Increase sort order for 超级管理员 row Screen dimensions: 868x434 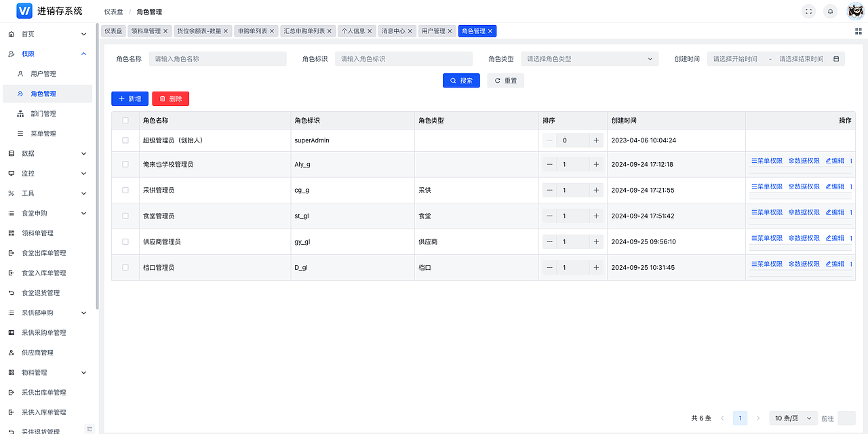[x=596, y=140]
